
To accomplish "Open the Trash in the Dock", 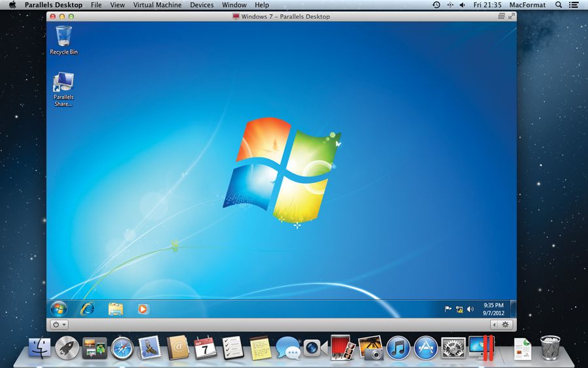I will click(x=550, y=348).
